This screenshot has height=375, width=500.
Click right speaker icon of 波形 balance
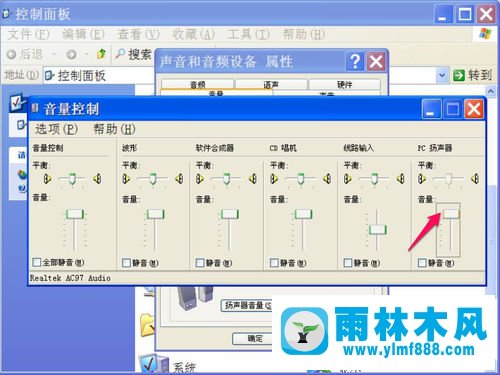click(179, 179)
